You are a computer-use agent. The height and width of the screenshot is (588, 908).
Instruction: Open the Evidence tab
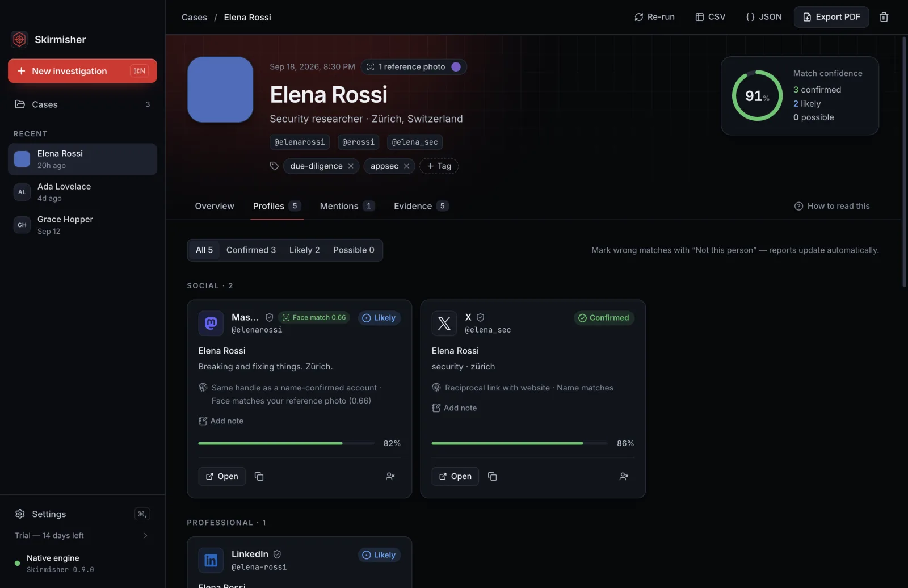[421, 206]
